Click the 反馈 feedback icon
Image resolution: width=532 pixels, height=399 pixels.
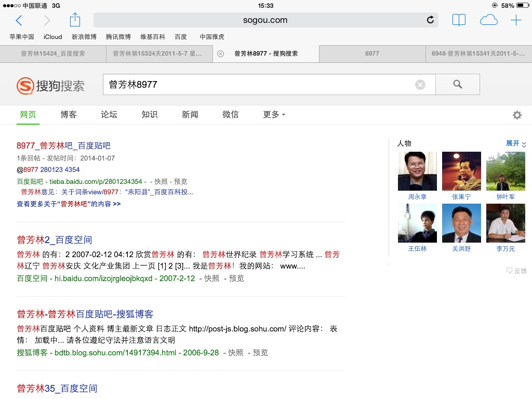516,271
